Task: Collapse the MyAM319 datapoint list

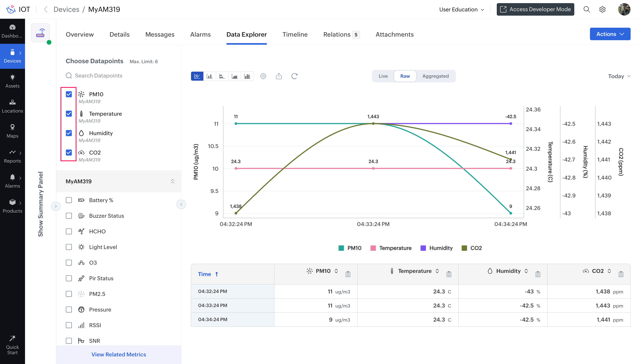Action: point(172,181)
